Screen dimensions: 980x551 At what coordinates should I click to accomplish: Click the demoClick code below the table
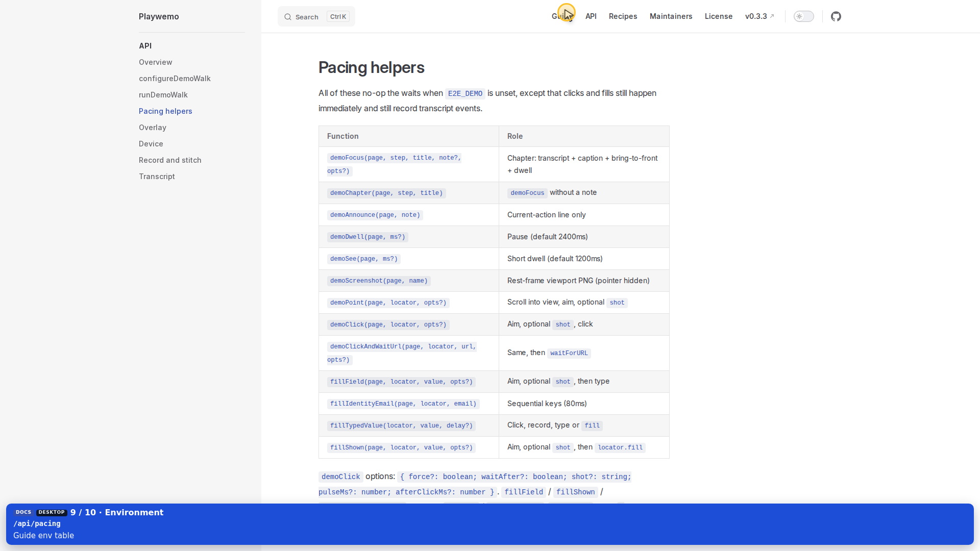pos(341,477)
